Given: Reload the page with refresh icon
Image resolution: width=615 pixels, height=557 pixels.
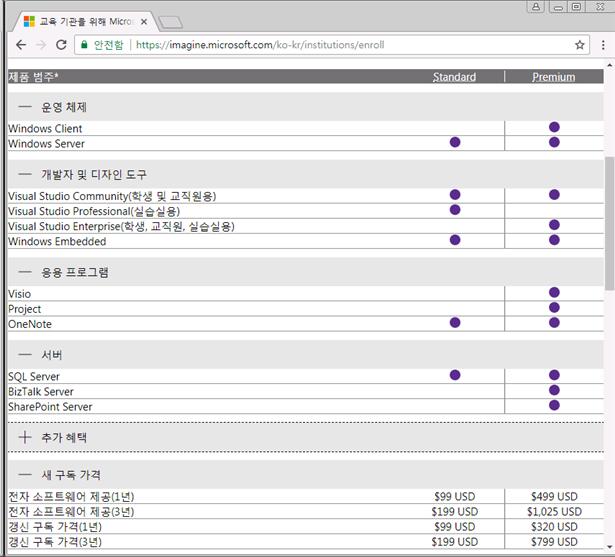Looking at the screenshot, I should [62, 45].
